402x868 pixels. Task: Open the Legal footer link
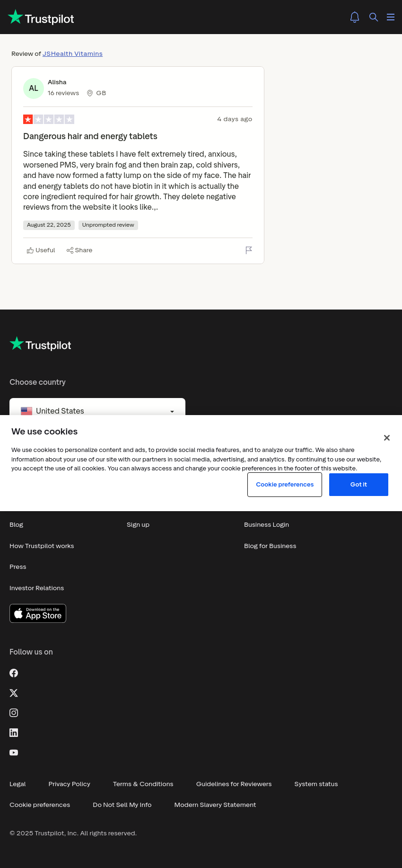(x=17, y=784)
